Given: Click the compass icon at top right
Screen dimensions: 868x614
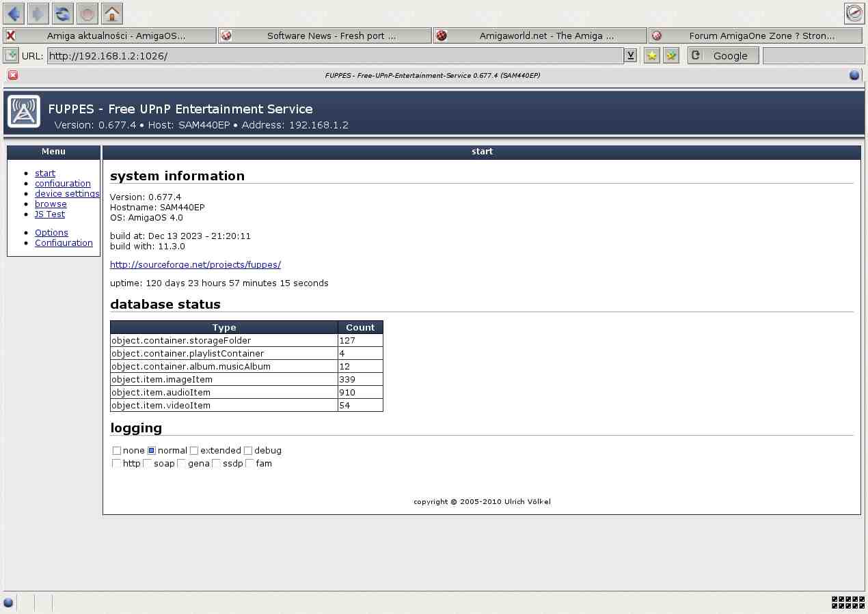Looking at the screenshot, I should pyautogui.click(x=854, y=13).
